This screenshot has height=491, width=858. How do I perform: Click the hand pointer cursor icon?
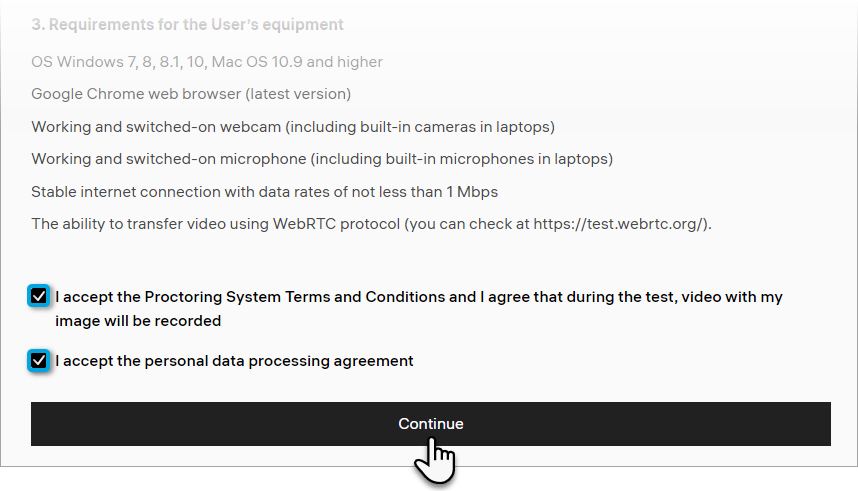coord(434,459)
